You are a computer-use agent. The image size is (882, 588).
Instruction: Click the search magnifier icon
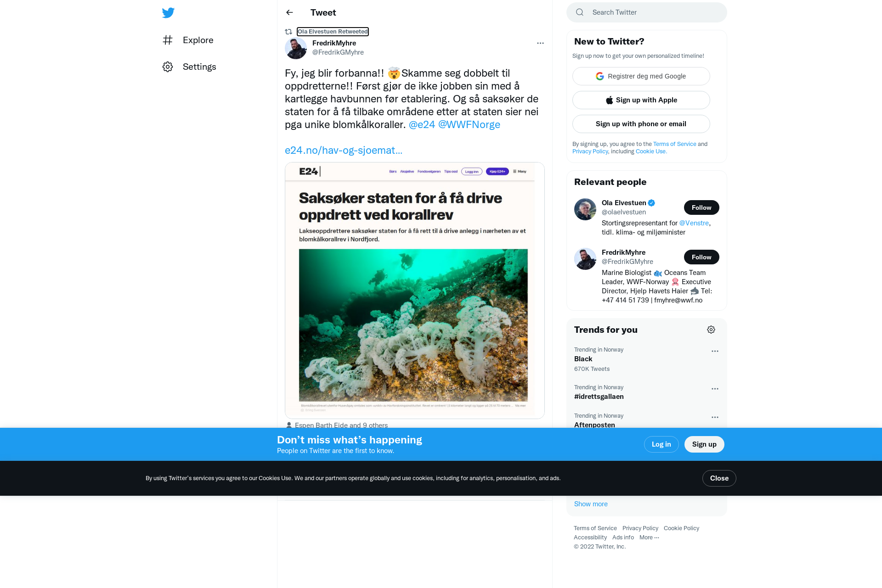(580, 12)
